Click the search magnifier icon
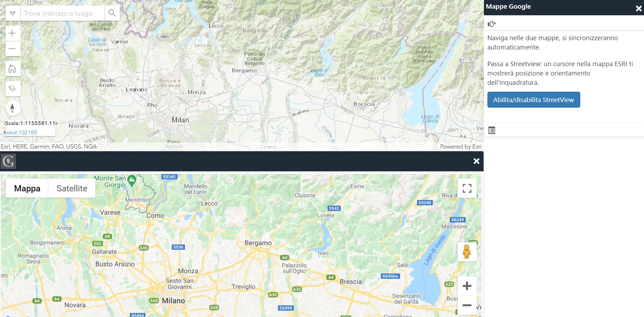Screen dimensions: 644x317 point(112,13)
